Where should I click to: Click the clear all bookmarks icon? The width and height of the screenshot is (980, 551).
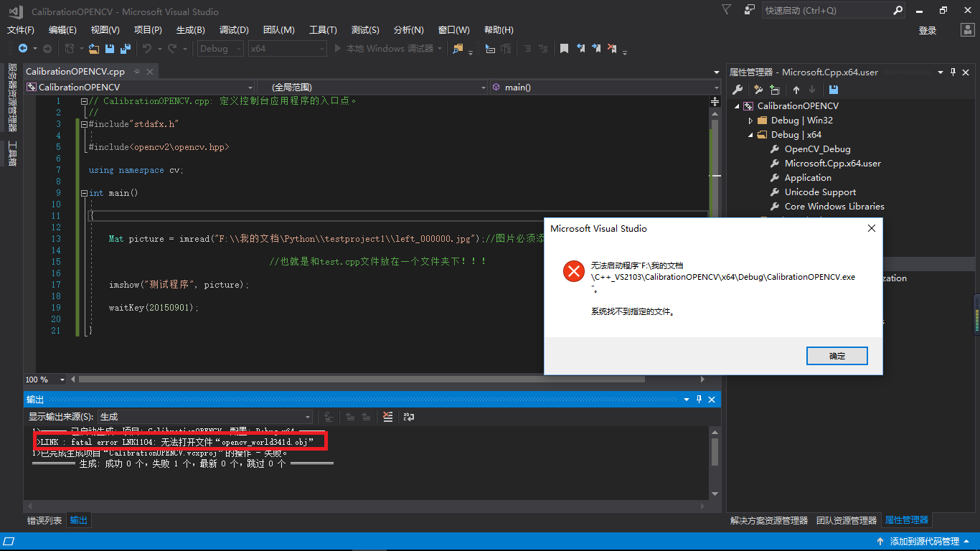click(612, 48)
